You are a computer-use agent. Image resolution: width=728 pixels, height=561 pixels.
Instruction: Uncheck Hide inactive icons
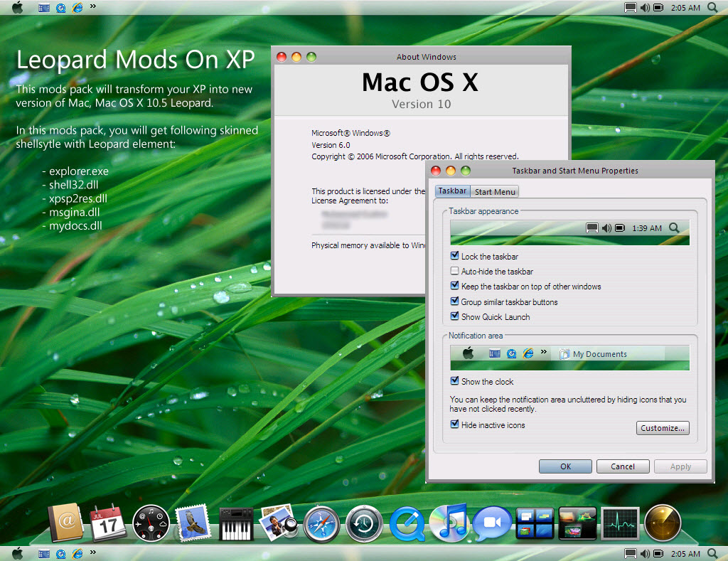click(454, 424)
